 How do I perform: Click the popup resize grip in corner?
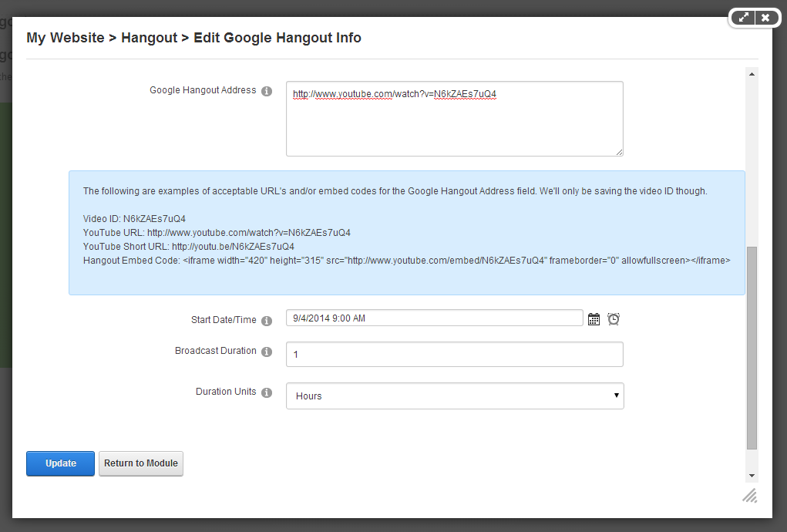coord(750,495)
